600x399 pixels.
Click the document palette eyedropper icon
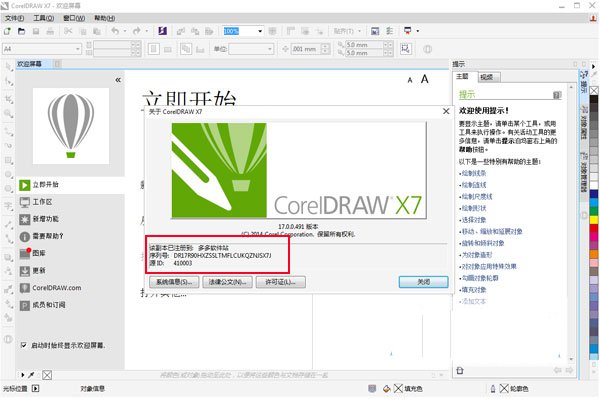pyautogui.click(x=31, y=375)
